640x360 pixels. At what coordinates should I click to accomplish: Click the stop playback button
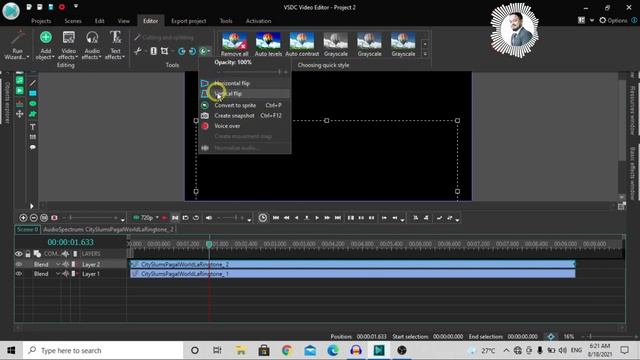point(307,218)
